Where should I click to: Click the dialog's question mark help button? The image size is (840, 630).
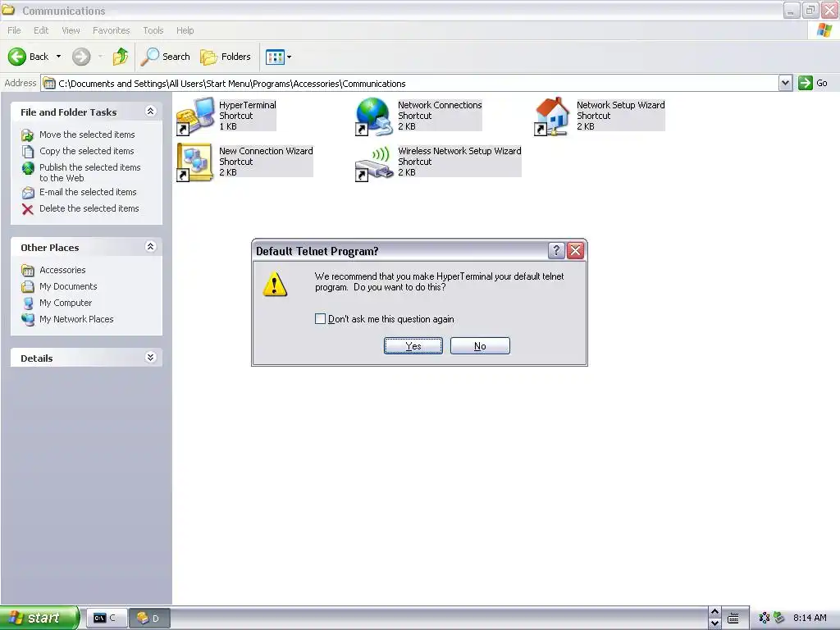tap(557, 250)
